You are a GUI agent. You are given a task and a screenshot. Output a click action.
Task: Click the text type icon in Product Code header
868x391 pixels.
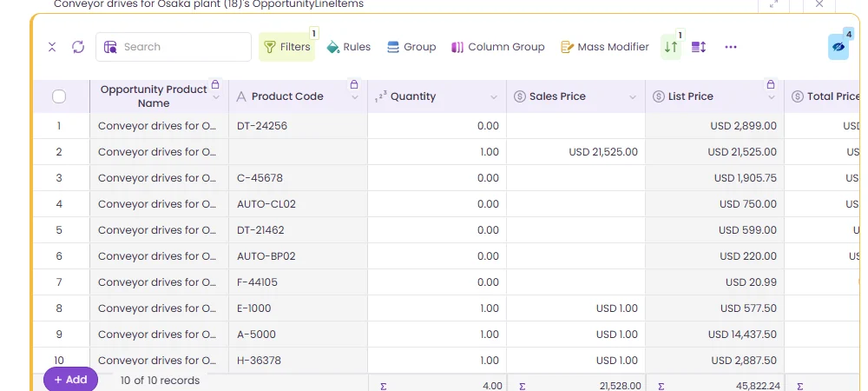240,96
